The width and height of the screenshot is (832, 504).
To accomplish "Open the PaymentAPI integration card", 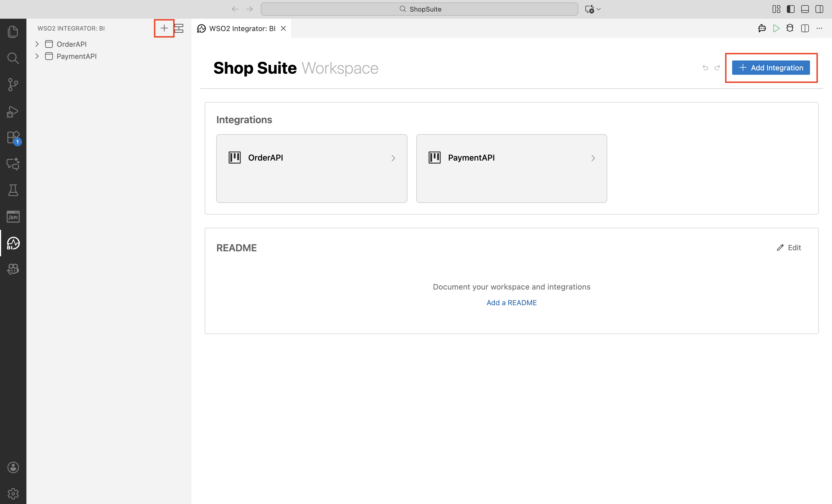I will (x=511, y=158).
